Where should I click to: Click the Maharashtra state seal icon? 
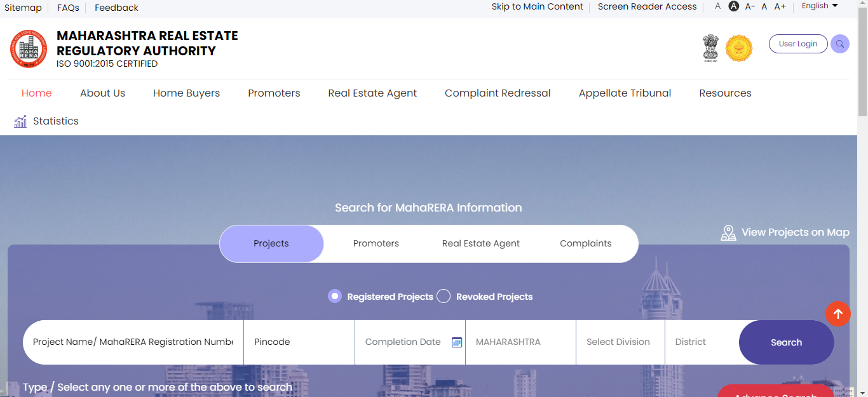pos(739,48)
